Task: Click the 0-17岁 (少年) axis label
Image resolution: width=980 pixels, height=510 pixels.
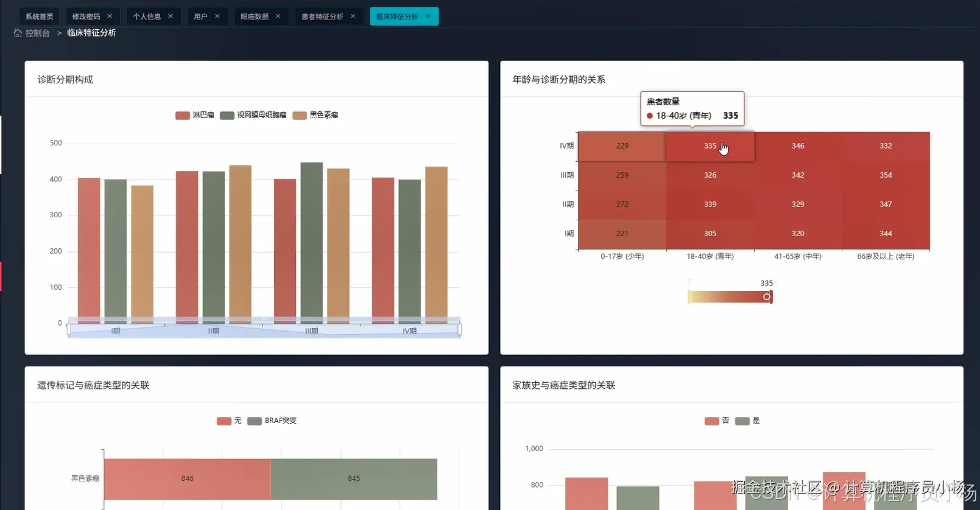Action: tap(622, 256)
